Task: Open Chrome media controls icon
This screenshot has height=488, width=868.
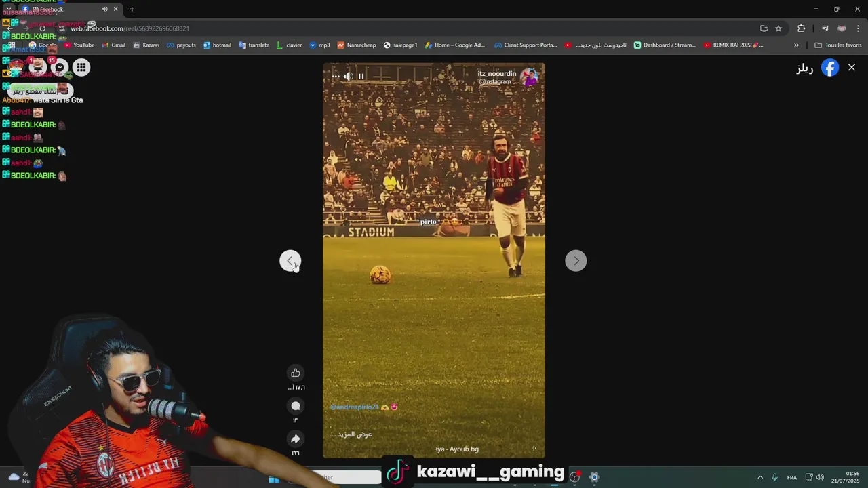Action: point(825,28)
